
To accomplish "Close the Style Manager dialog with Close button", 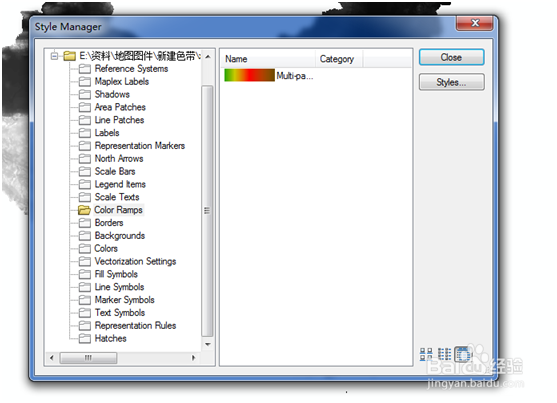I will [x=451, y=57].
